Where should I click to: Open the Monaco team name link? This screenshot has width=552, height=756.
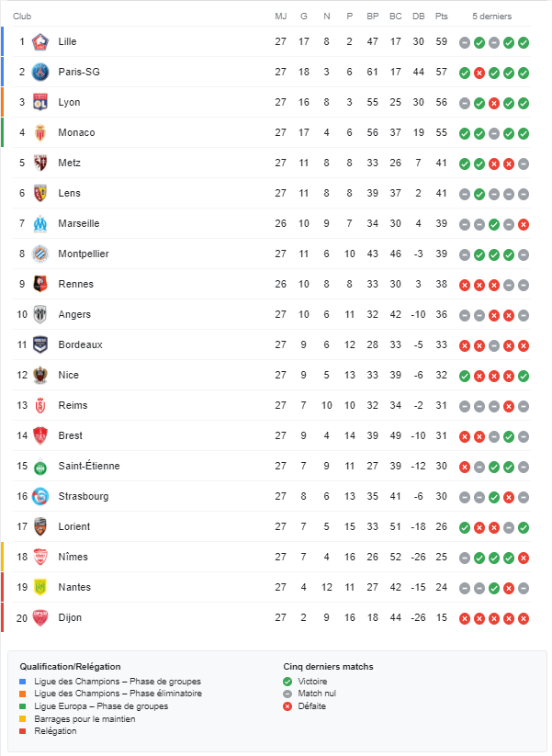76,132
